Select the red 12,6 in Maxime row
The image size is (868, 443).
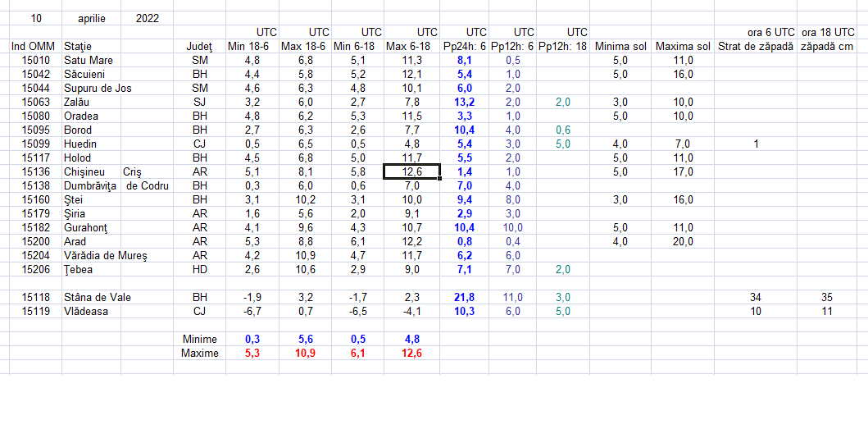click(411, 354)
